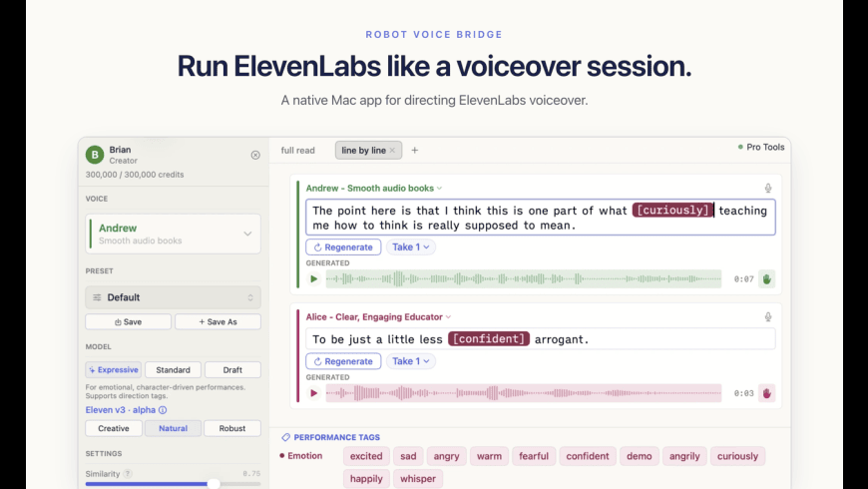Seek within Andrew's green waveform
This screenshot has width=868, height=489.
[524, 279]
